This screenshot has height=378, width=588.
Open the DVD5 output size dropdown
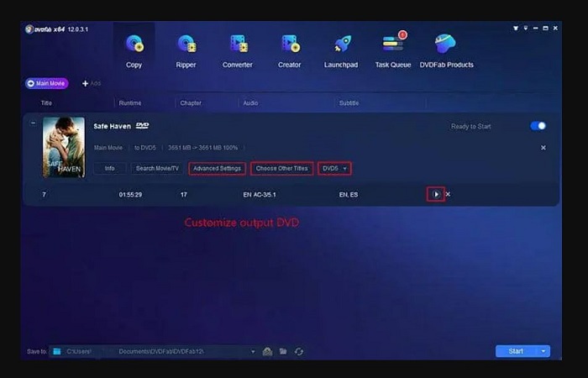click(334, 168)
